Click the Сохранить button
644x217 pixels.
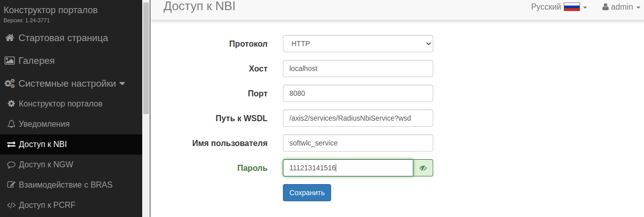(307, 193)
